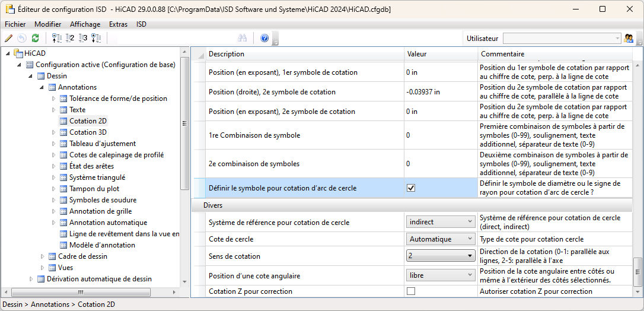Open Cote de cercle dropdown set to Automatique
The image size is (644, 311).
coord(441,239)
